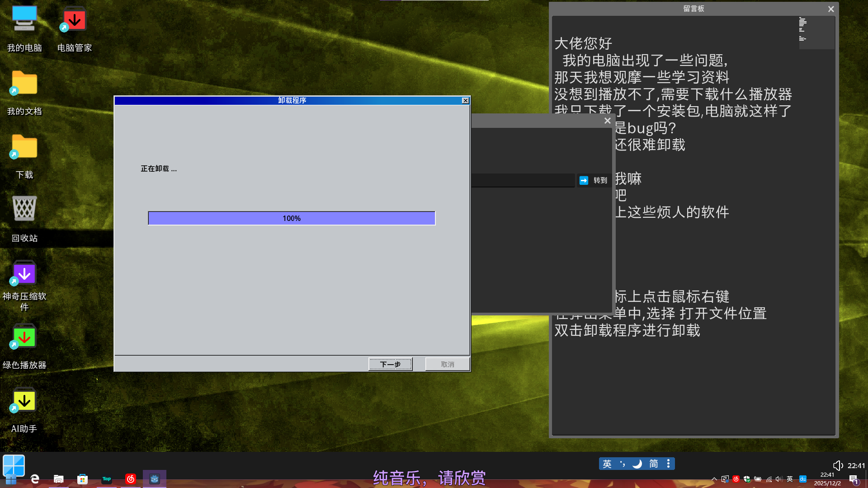The image size is (868, 488).
Task: Open the 回收站 recycle bin icon
Action: coord(24,209)
